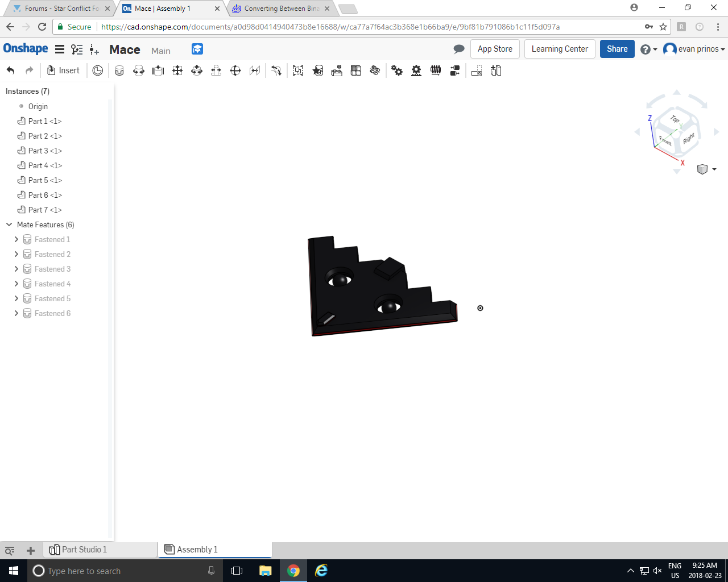Click the Undo arrow
The height and width of the screenshot is (582, 728).
(10, 70)
